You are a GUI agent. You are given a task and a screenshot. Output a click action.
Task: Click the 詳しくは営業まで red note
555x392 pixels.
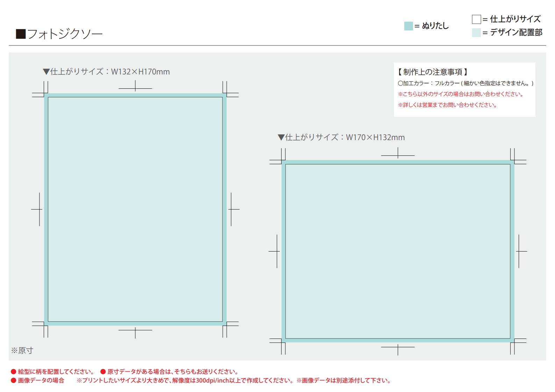(x=448, y=105)
